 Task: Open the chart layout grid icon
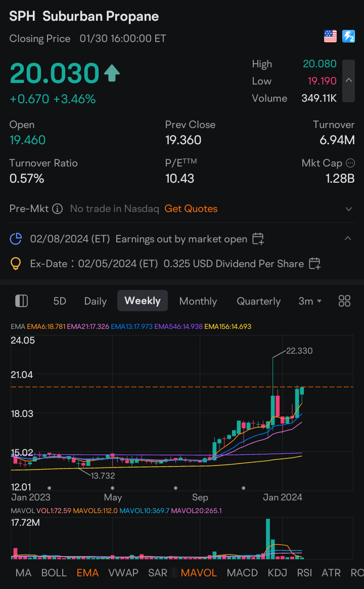344,301
